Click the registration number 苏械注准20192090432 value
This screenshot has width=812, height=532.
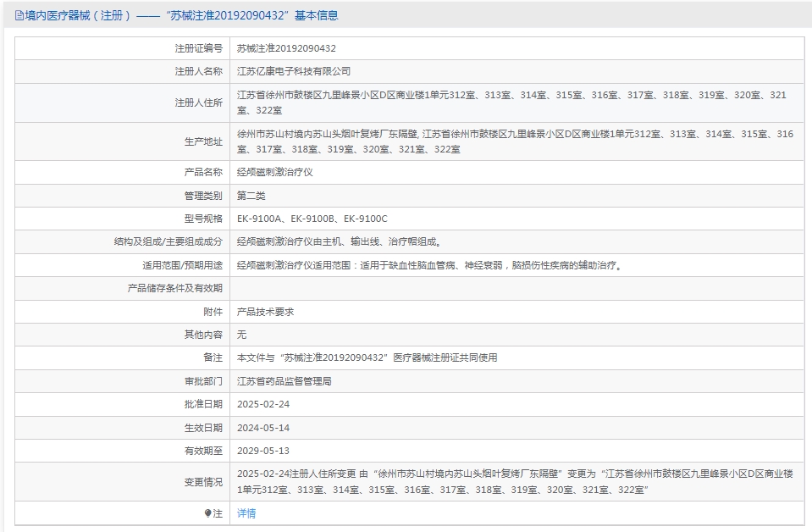pos(286,48)
